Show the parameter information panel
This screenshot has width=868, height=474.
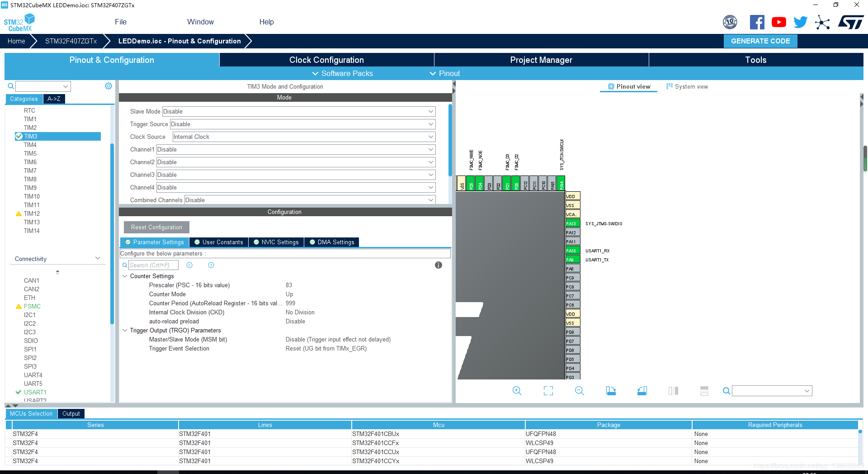click(x=439, y=265)
